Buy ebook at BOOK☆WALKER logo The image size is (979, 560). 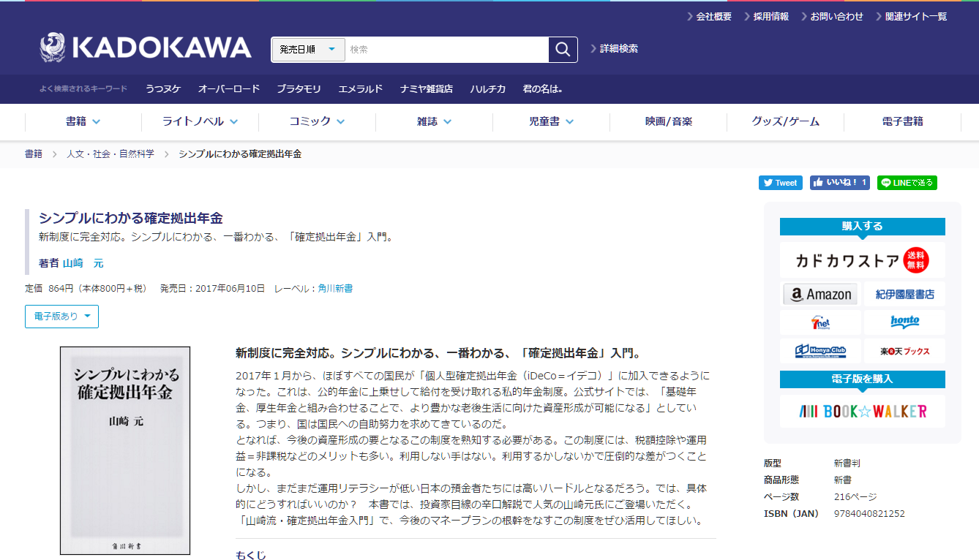coord(862,412)
